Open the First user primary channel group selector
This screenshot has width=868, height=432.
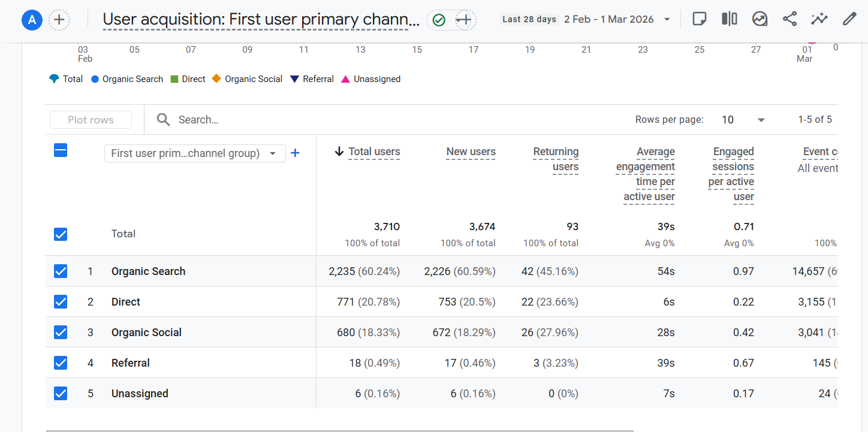click(194, 153)
